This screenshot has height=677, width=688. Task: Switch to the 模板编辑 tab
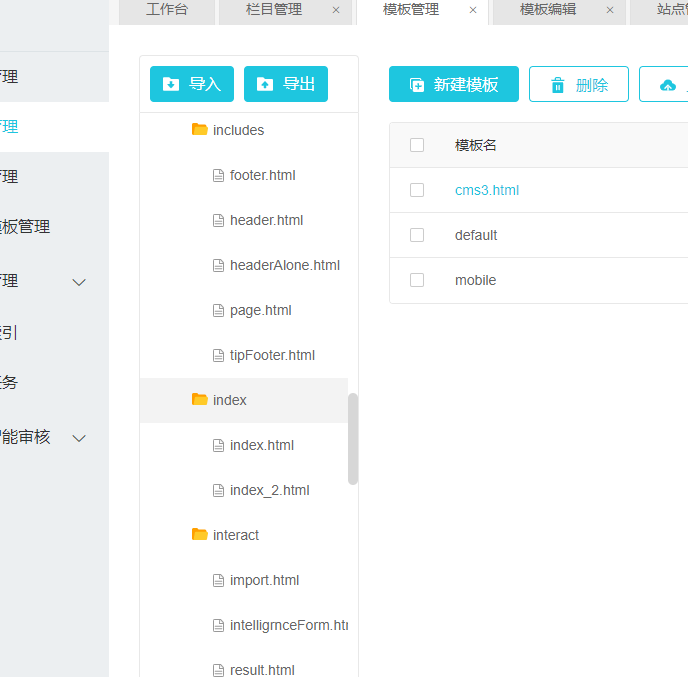coord(547,10)
